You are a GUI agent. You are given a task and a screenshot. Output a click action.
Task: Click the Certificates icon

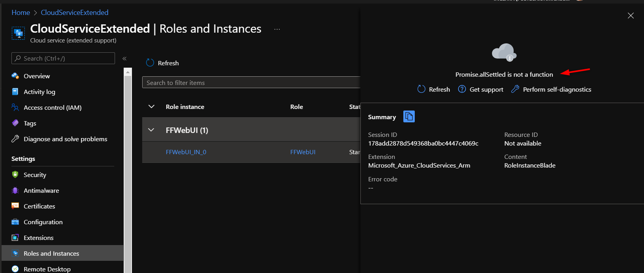pos(15,206)
